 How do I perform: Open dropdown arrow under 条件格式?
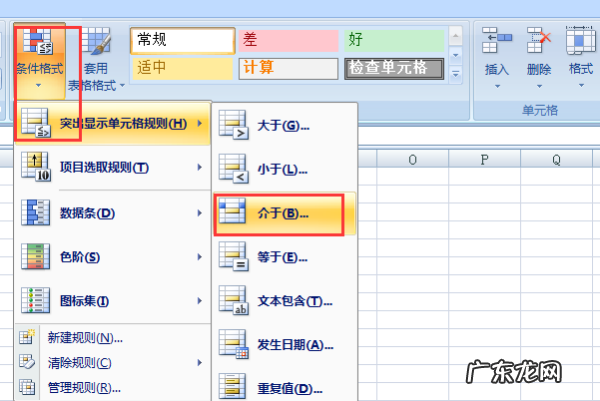(38, 85)
